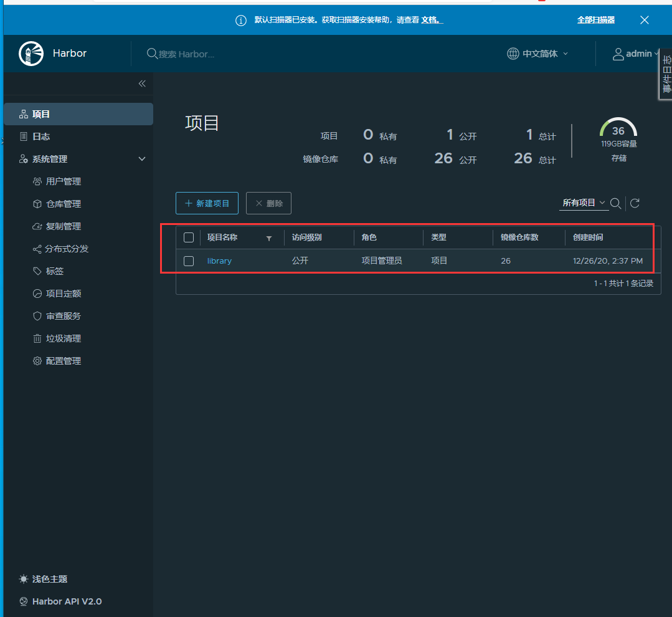The image size is (672, 617).
Task: Click the 浅色主题 sun icon
Action: click(x=24, y=579)
